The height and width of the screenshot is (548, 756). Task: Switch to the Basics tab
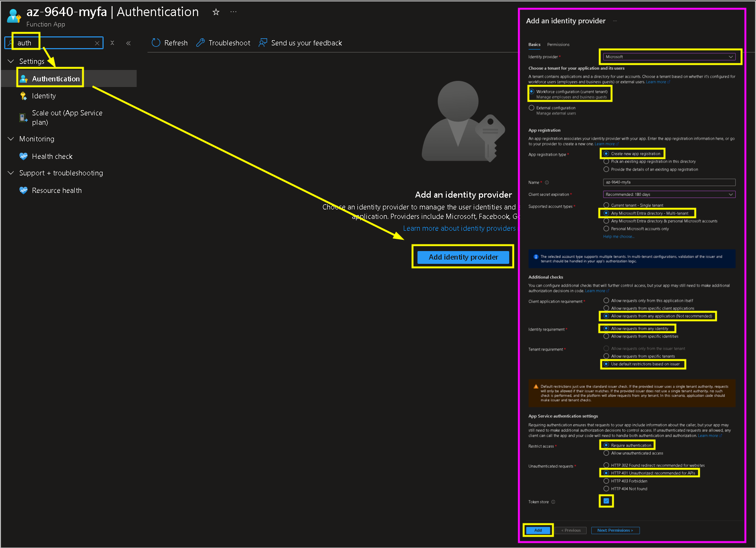[x=534, y=44]
